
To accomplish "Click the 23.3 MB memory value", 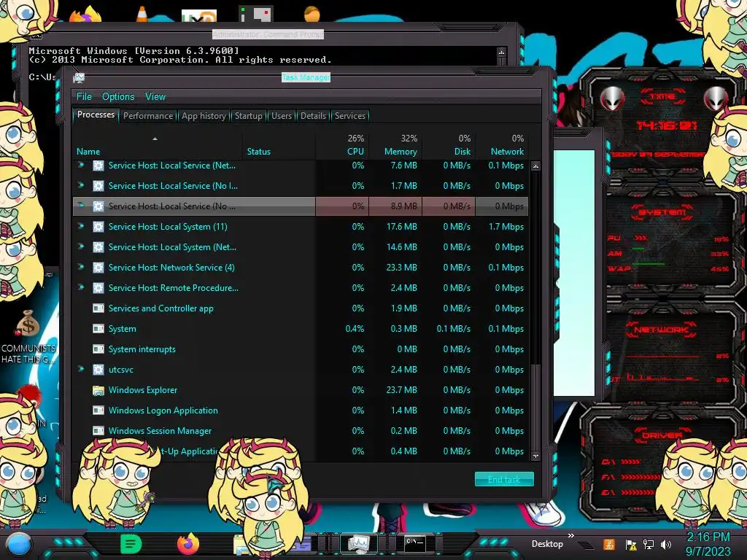I will tap(402, 268).
